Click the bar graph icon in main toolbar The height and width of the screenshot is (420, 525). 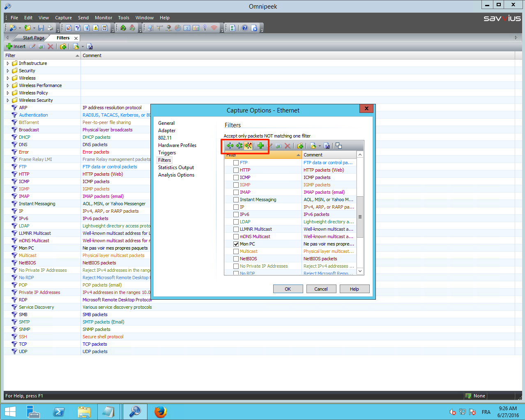coord(196,28)
